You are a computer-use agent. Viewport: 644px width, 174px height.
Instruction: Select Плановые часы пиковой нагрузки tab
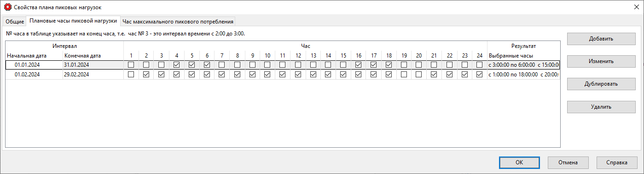pyautogui.click(x=73, y=21)
